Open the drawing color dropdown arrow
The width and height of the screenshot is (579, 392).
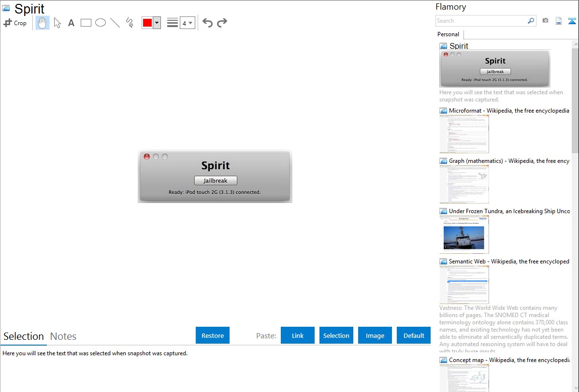pos(157,23)
